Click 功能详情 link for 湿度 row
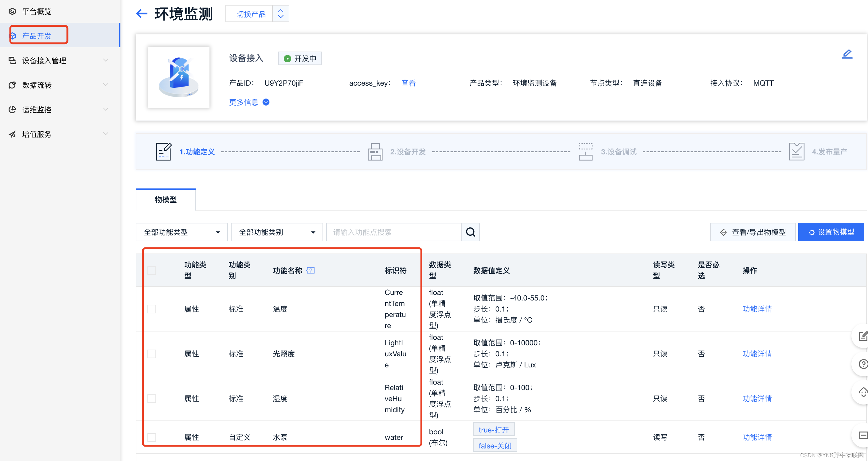 point(757,398)
